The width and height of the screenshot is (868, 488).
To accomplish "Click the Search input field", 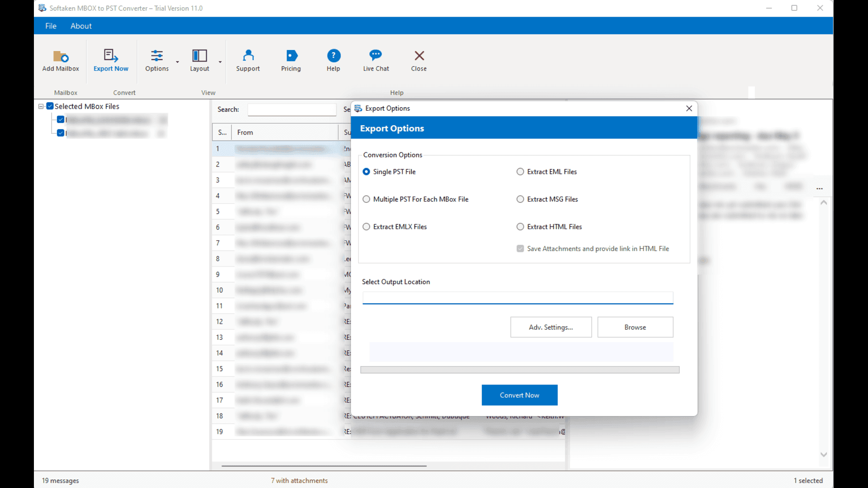I will point(292,109).
